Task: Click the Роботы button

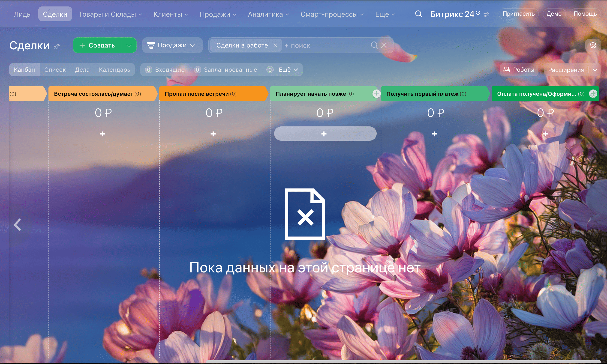Action: 519,70
